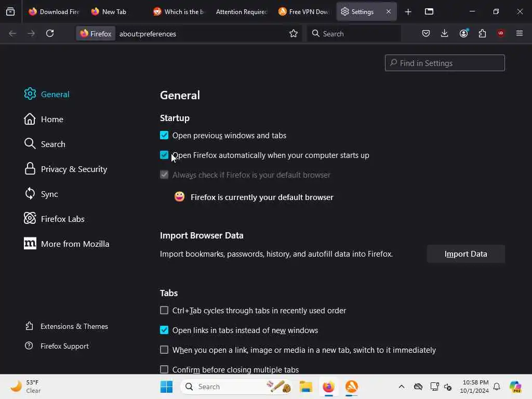
Task: Close the Settings tab
Action: [x=389, y=11]
